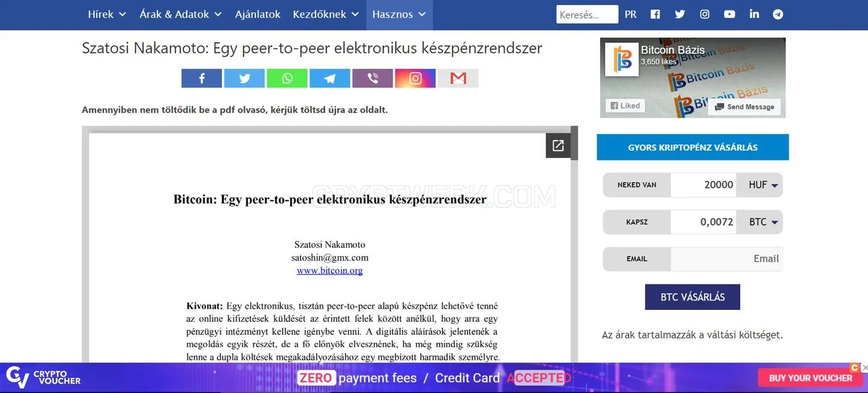Share the article via Viber

pos(373,78)
